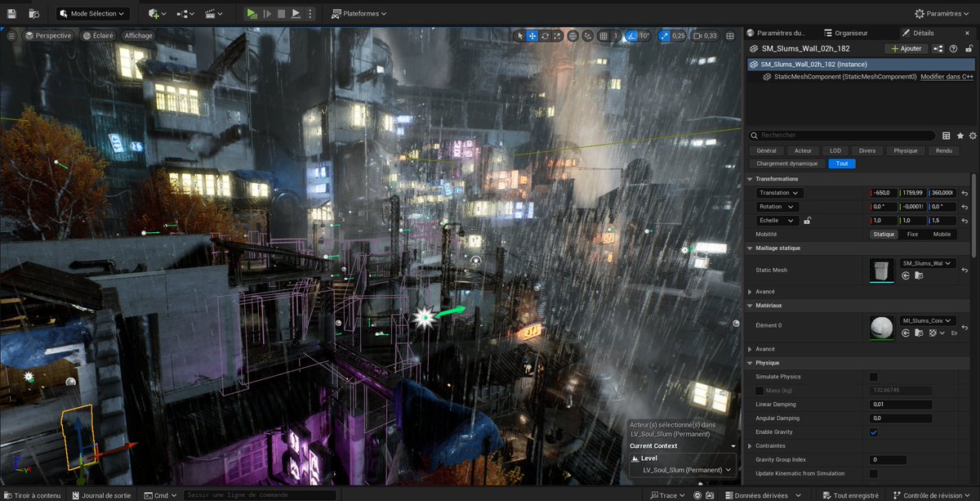Image resolution: width=980 pixels, height=501 pixels.
Task: Activate the translate gizmo tool
Action: 532,36
